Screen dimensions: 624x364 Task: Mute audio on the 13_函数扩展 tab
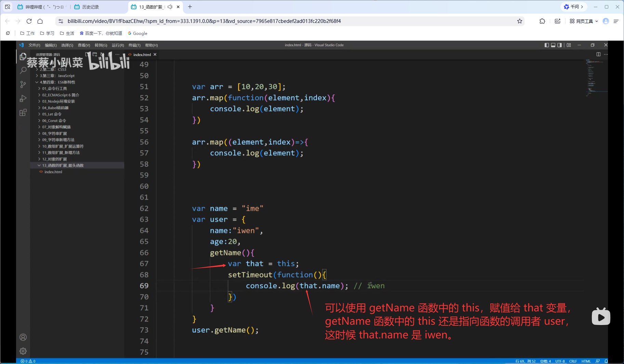(x=170, y=7)
